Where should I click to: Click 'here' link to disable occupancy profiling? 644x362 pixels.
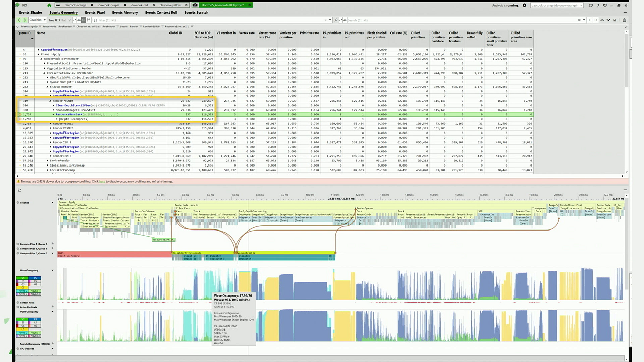(102, 181)
